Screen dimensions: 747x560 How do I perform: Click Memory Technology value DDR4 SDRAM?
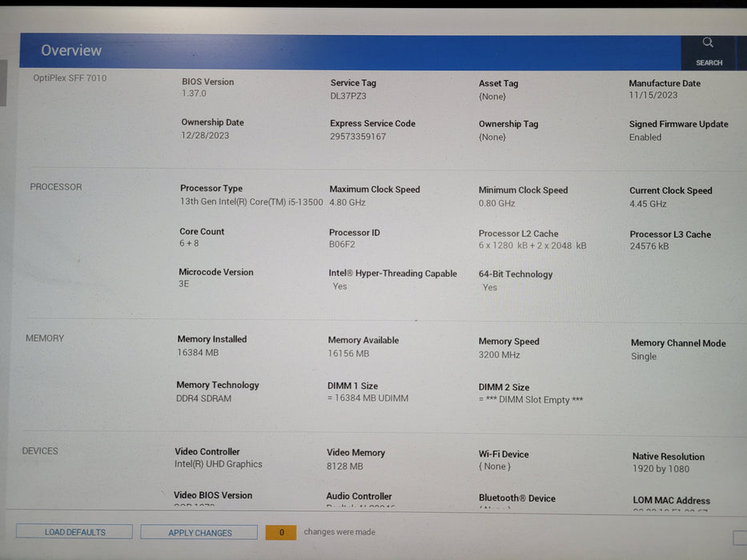click(203, 398)
